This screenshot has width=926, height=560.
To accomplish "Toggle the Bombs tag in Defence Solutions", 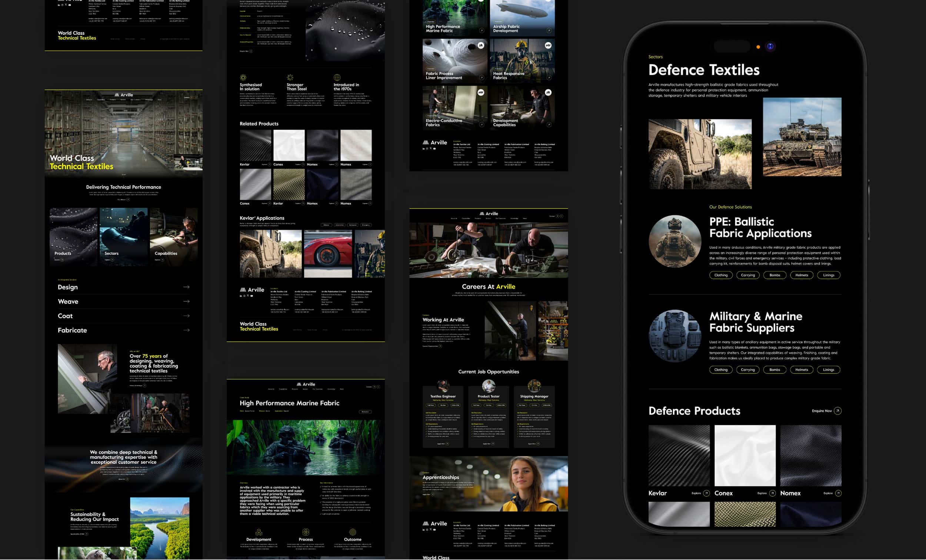I will coord(775,275).
